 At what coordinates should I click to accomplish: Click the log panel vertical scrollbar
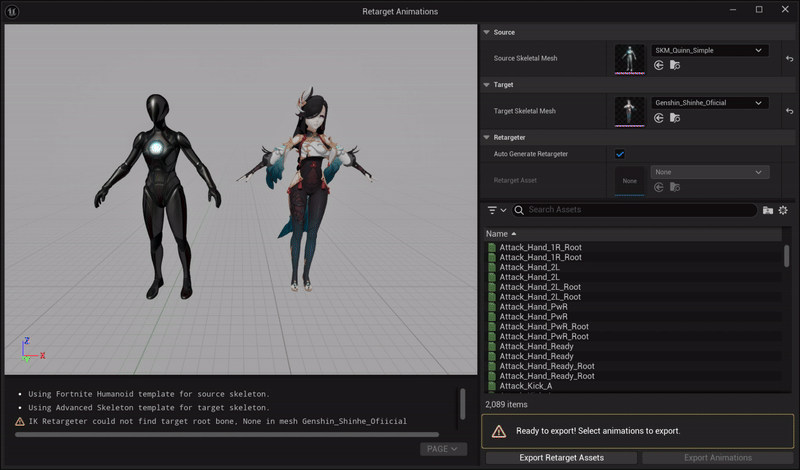click(462, 404)
